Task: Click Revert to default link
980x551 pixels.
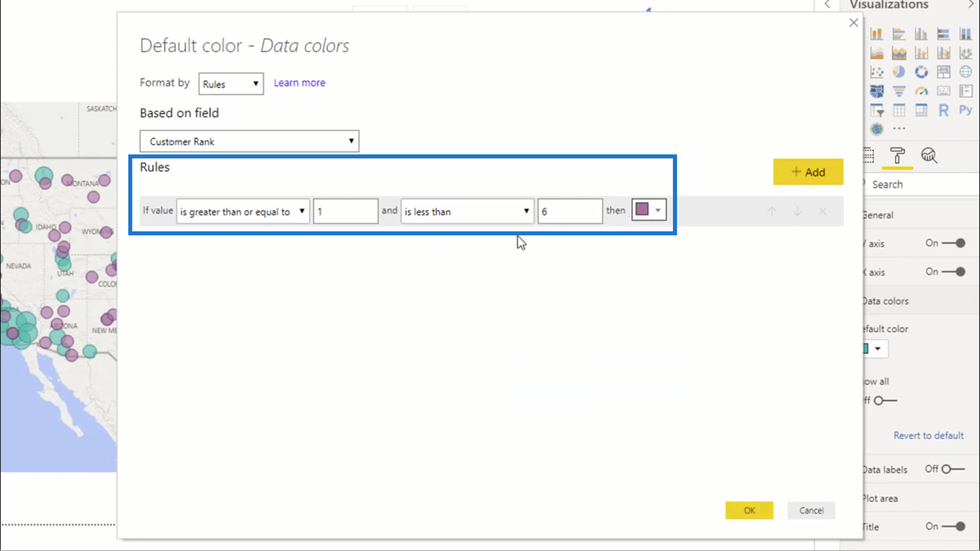Action: pyautogui.click(x=929, y=435)
